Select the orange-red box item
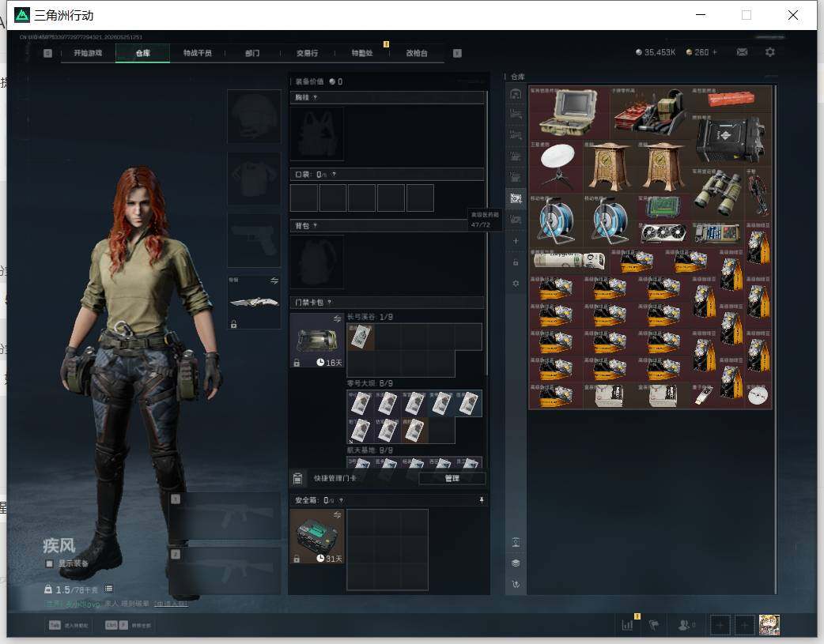Viewport: 824px width, 644px height. pos(731,100)
